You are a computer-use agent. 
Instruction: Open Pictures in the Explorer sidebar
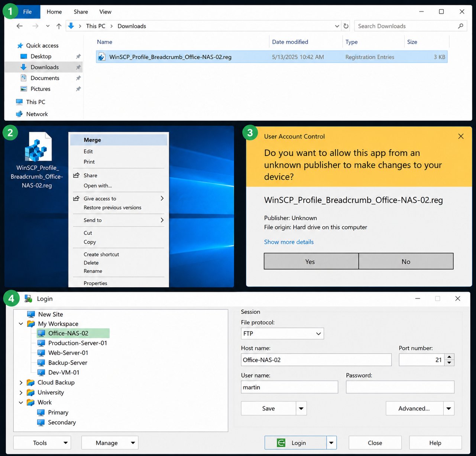tap(41, 89)
